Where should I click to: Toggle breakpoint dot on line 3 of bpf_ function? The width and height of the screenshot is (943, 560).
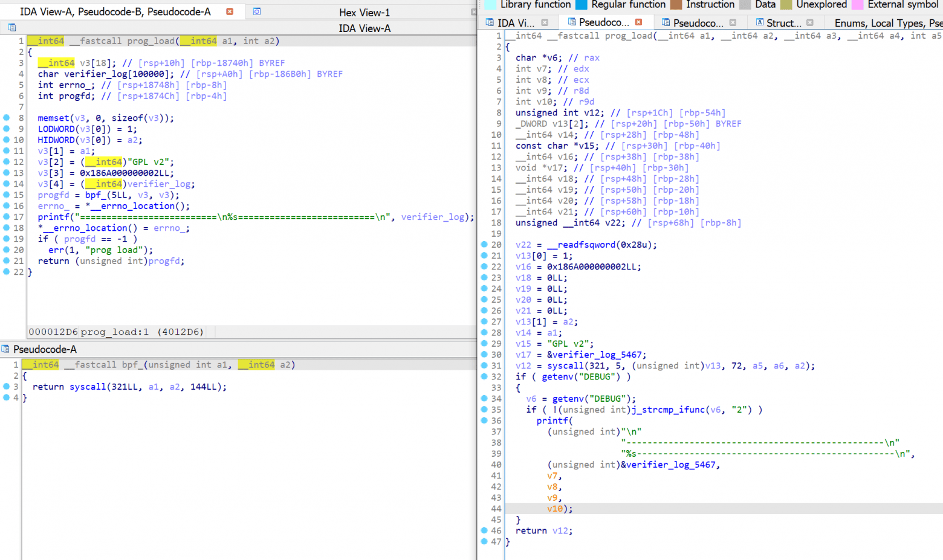coord(7,387)
